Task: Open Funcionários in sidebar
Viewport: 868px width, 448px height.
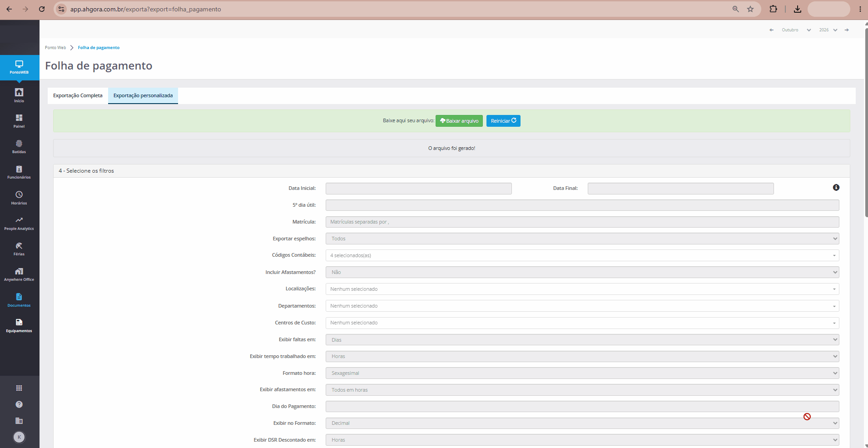Action: click(19, 172)
